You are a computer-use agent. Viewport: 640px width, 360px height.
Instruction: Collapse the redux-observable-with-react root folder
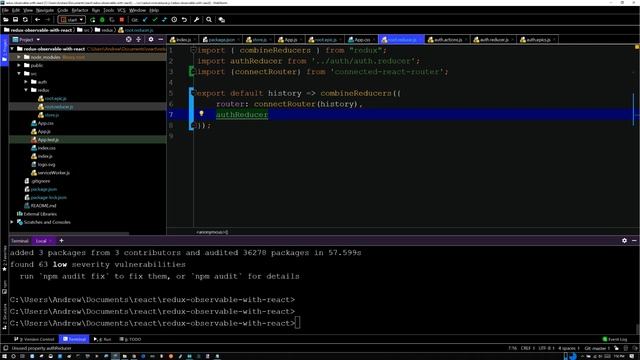coord(12,49)
